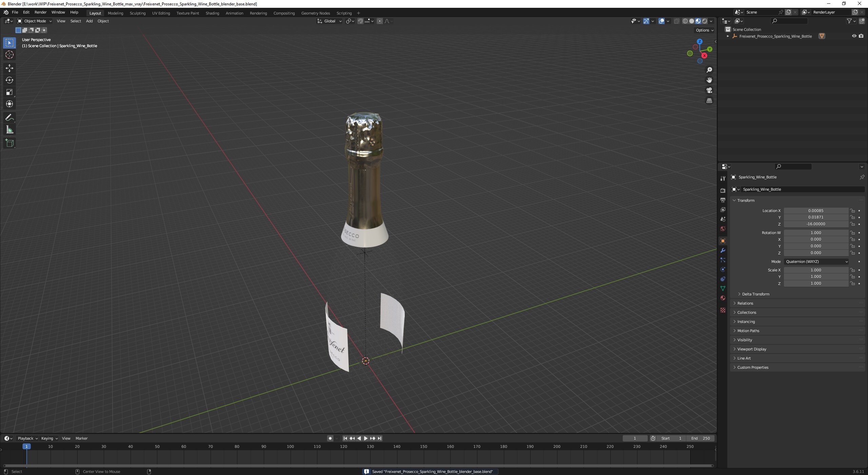The height and width of the screenshot is (475, 868).
Task: Expand the Delta Transform section
Action: (x=755, y=294)
